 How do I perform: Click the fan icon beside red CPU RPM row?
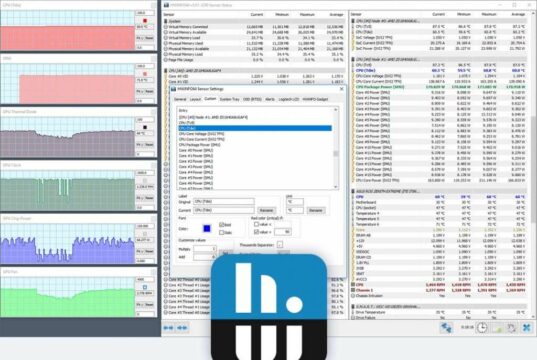353,285
